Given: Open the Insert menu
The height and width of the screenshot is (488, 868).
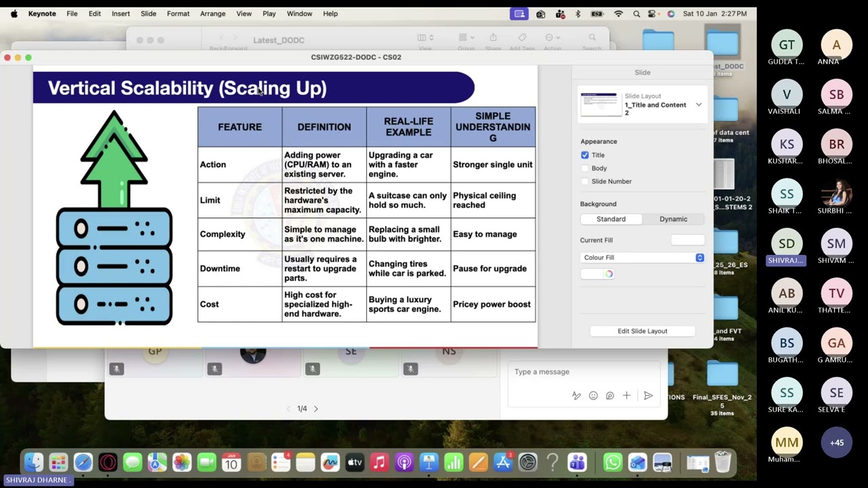Looking at the screenshot, I should coord(121,14).
